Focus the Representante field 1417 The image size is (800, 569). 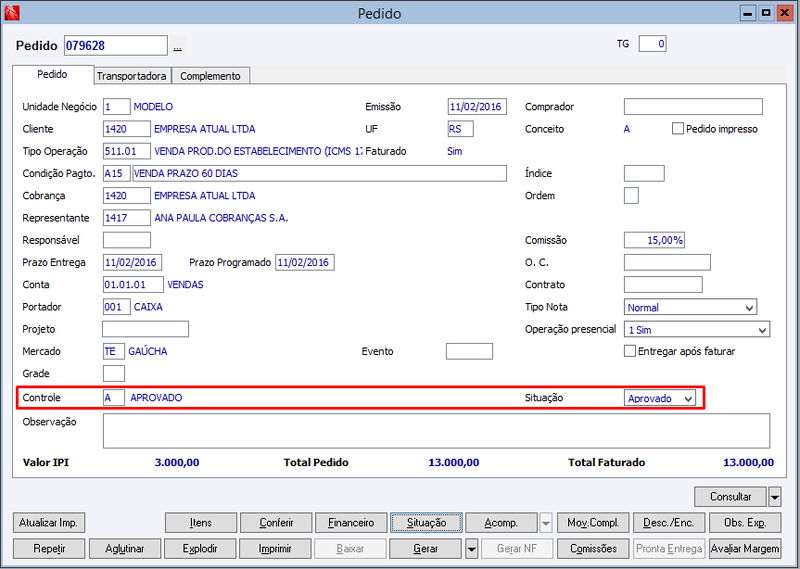tap(127, 218)
